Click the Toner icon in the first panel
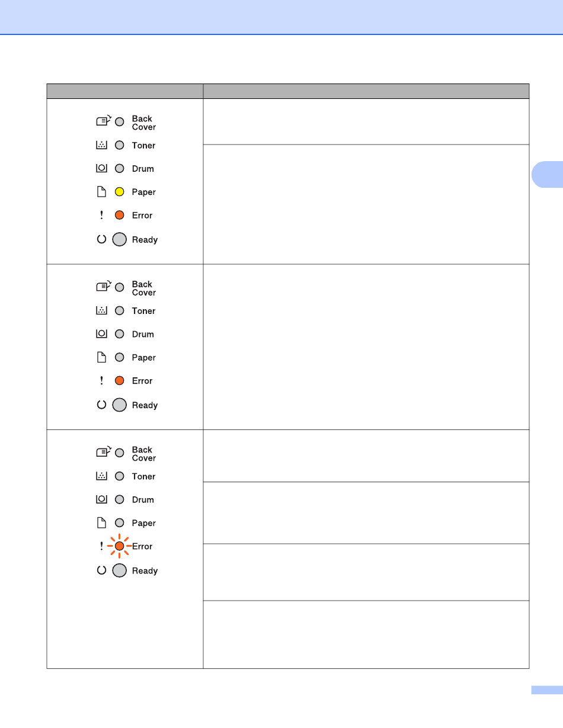The image size is (563, 728). (x=101, y=145)
